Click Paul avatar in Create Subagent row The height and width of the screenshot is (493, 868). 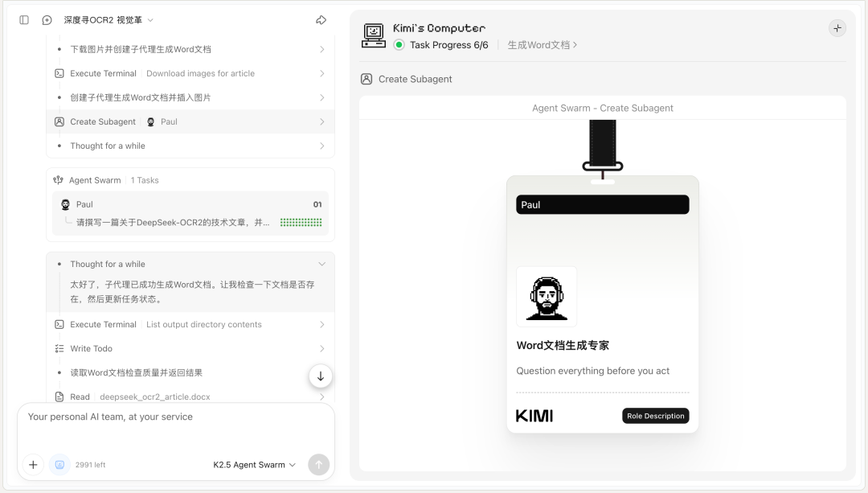(x=150, y=122)
